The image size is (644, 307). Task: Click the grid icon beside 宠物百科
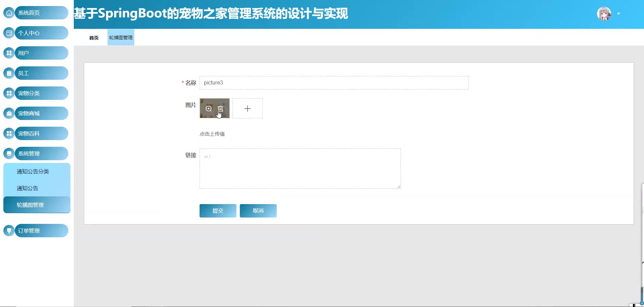click(x=9, y=134)
